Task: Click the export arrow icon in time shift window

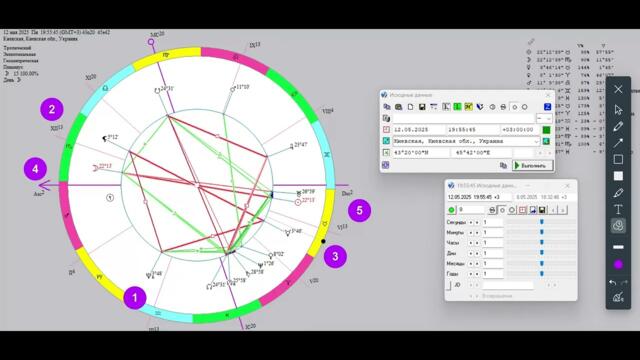Action: (532, 210)
